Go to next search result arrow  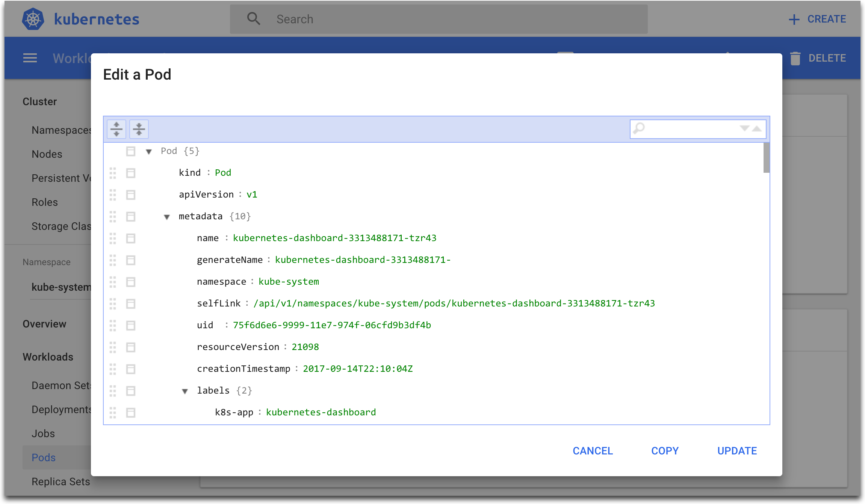point(744,128)
